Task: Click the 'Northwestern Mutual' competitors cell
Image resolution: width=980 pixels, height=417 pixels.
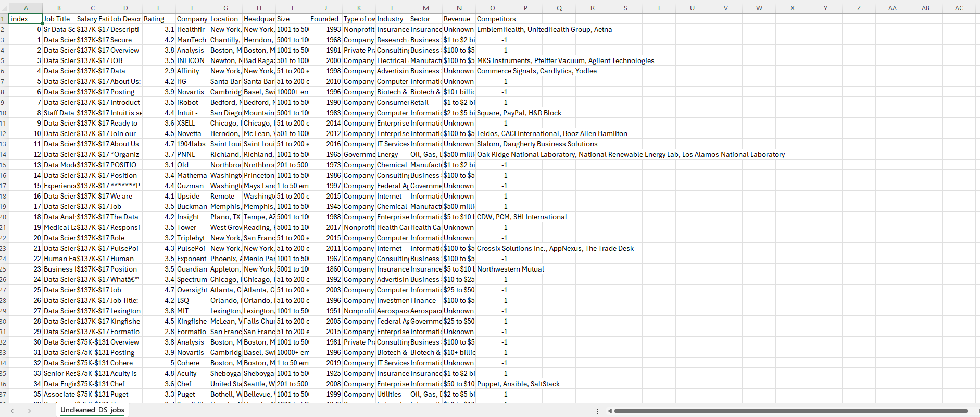Action: tap(510, 269)
